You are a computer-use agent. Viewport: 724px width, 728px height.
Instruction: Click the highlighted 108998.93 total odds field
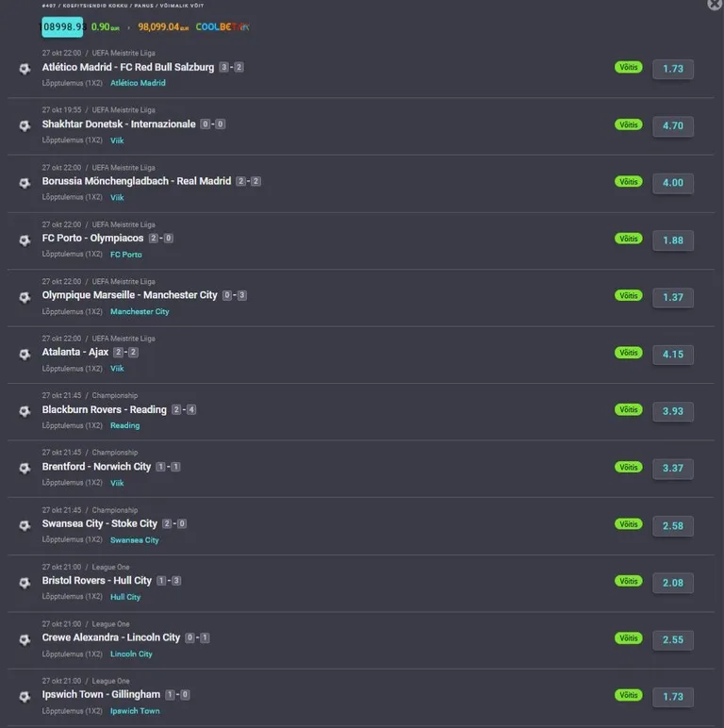coord(62,27)
